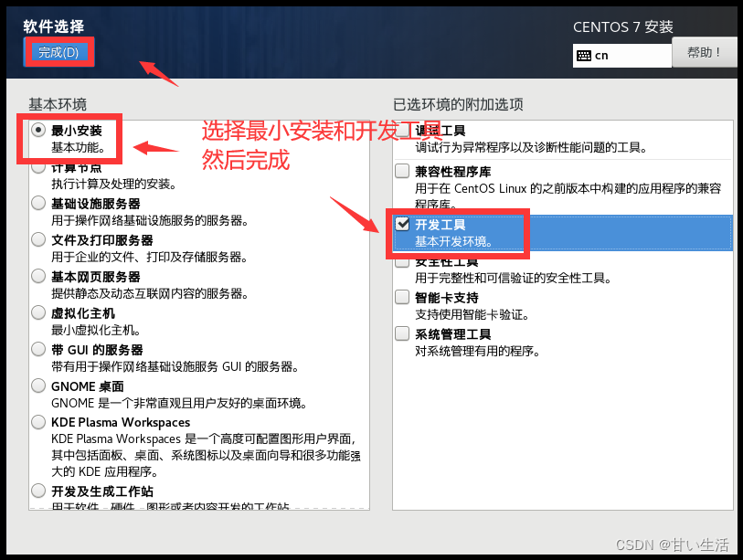Viewport: 743px width, 560px height.
Task: Open the 帮助! help button
Action: [x=704, y=53]
